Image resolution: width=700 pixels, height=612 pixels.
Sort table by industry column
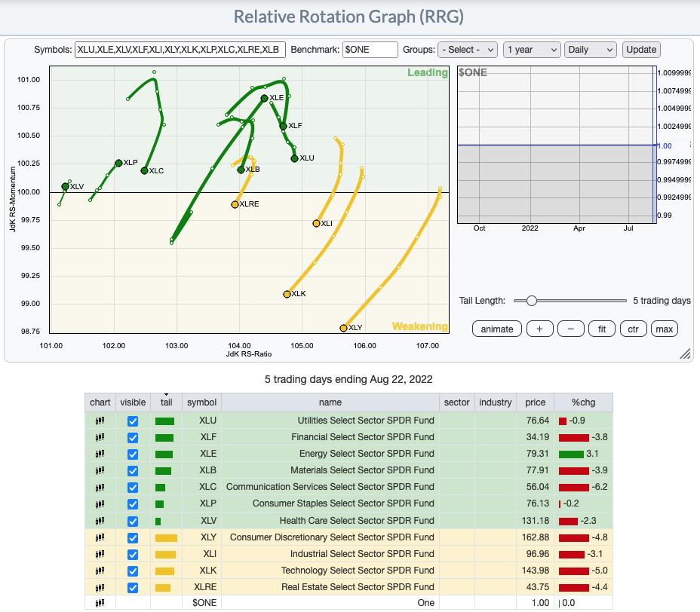495,402
